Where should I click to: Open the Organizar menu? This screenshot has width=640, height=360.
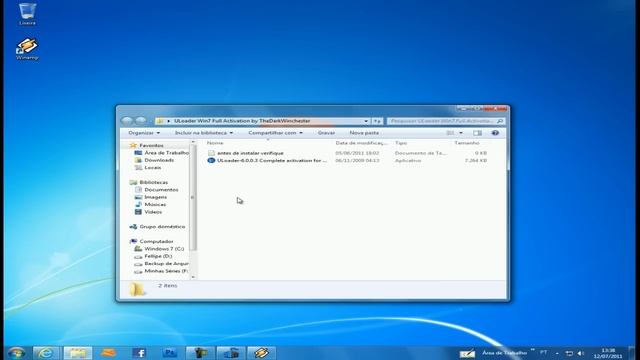(x=144, y=133)
